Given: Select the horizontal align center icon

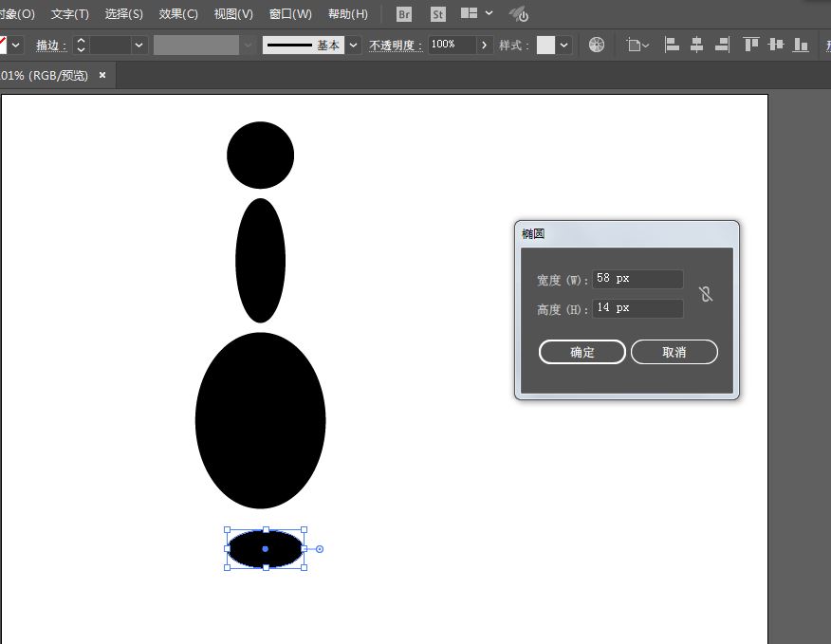Looking at the screenshot, I should (x=698, y=45).
